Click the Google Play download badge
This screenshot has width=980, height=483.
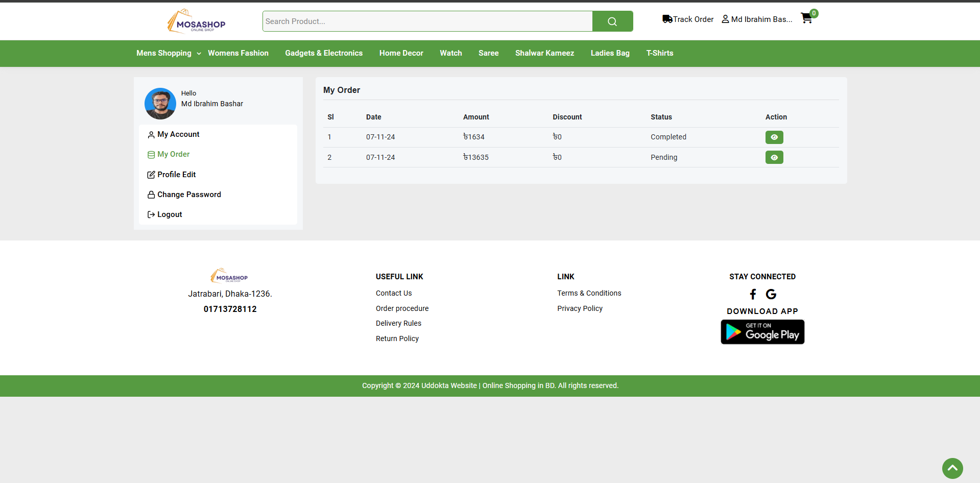pos(762,332)
